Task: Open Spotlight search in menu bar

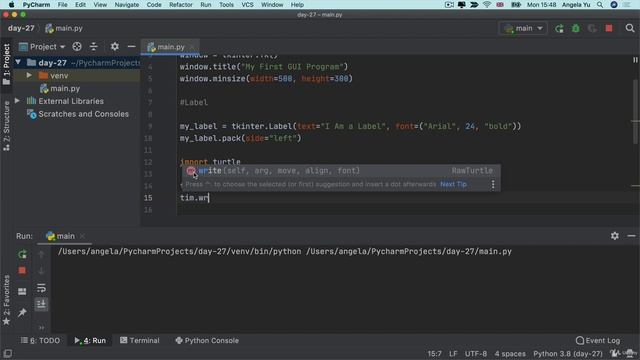Action: click(600, 5)
